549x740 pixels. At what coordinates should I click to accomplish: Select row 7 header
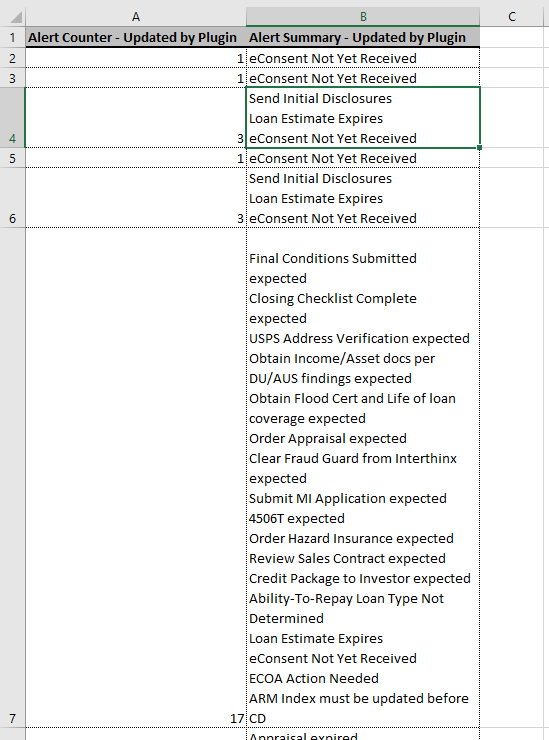13,478
